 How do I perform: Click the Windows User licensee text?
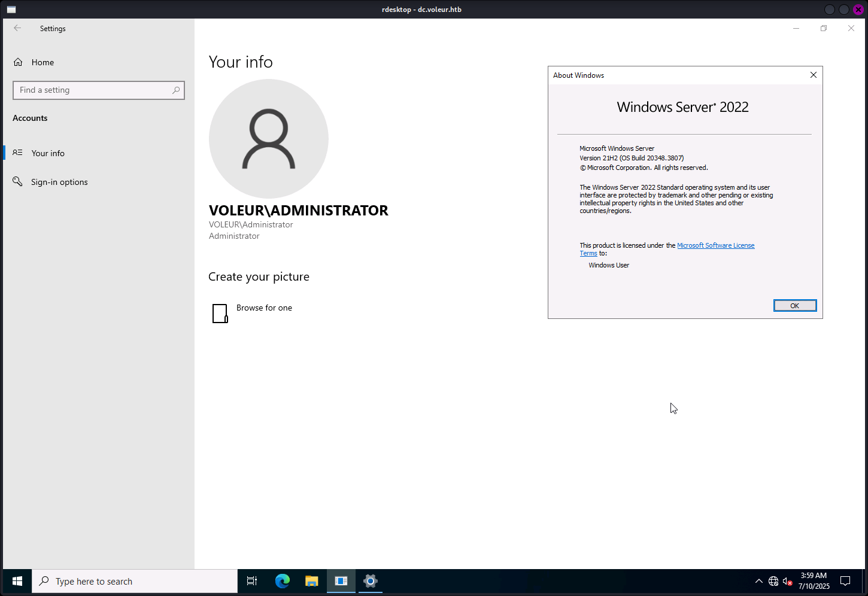coord(609,265)
